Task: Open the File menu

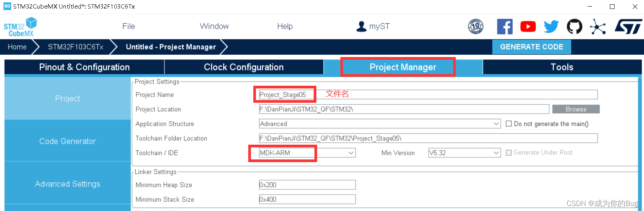Action: [129, 26]
